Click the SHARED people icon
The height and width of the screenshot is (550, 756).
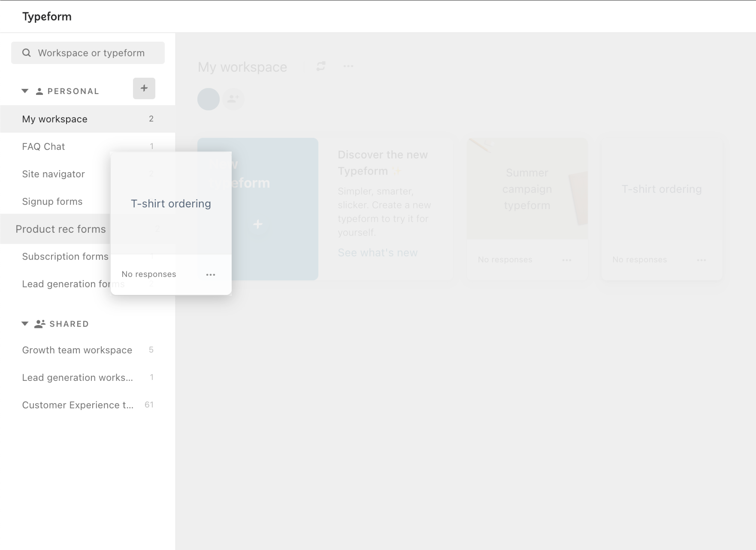point(40,324)
